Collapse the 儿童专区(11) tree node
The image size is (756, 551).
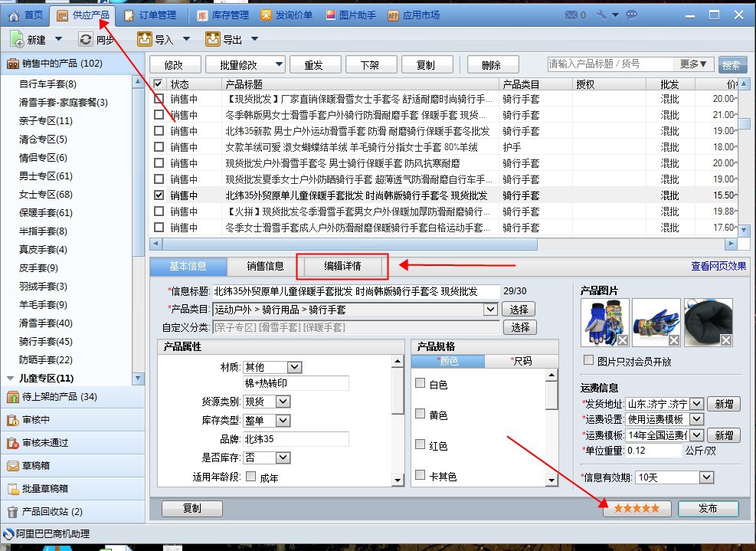click(x=10, y=379)
